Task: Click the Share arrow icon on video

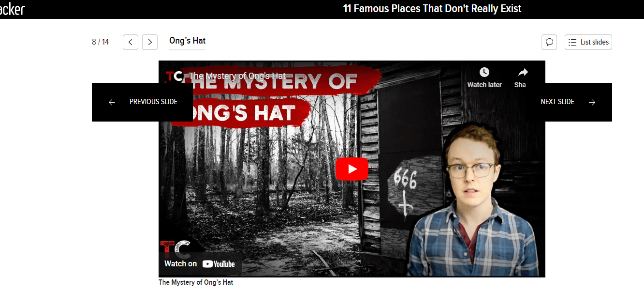Action: click(523, 72)
